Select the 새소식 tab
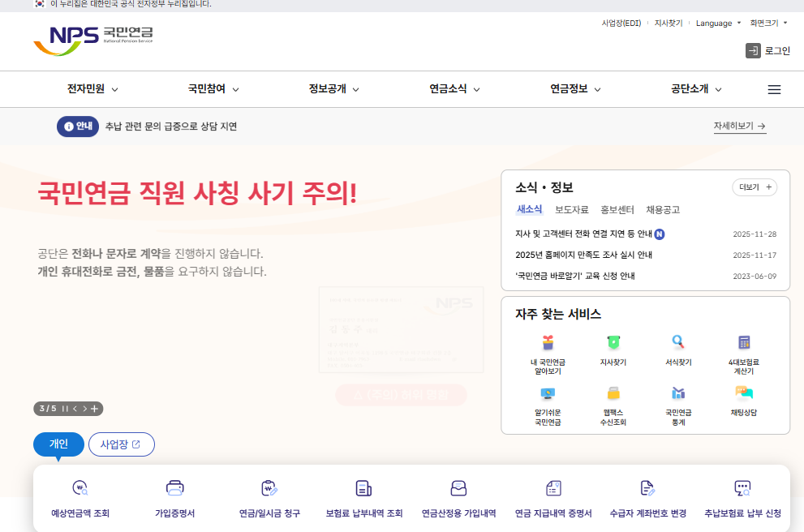The image size is (804, 532). pos(529,209)
